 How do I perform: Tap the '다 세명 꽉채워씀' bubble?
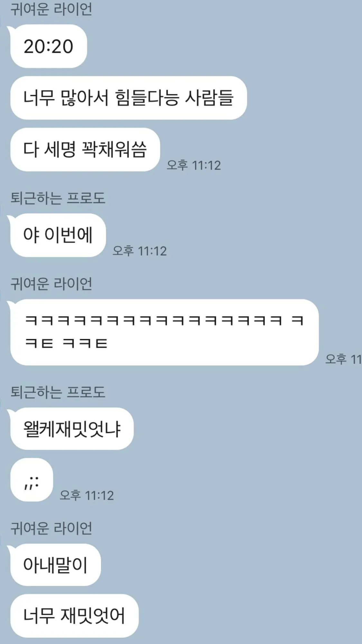85,149
